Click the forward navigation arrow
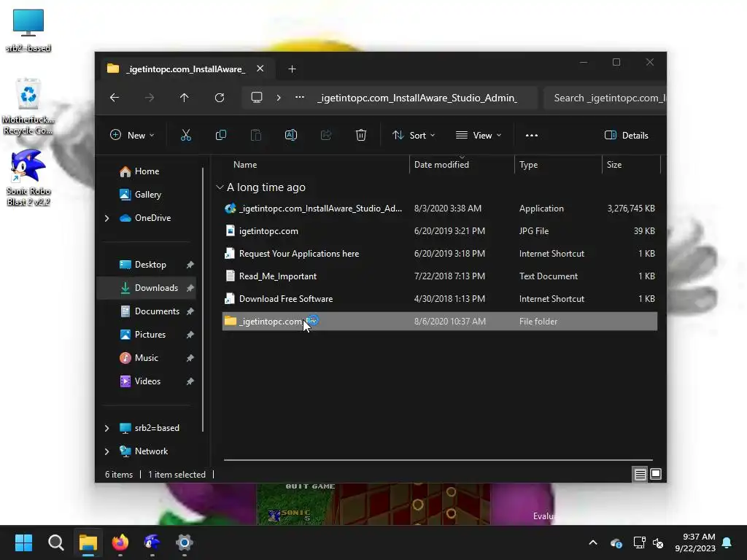The image size is (747, 560). 149,98
